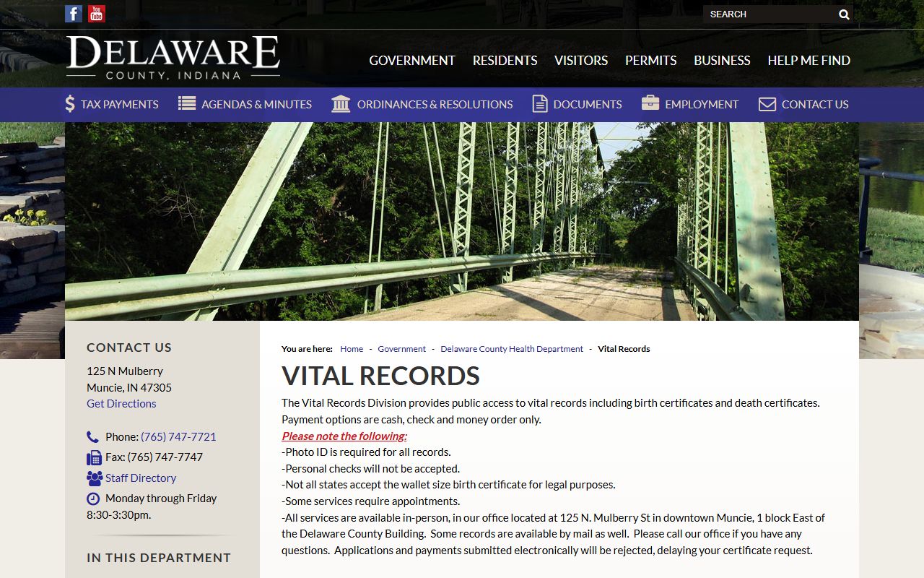The height and width of the screenshot is (578, 924).
Task: Open the YouTube channel icon
Action: (97, 14)
